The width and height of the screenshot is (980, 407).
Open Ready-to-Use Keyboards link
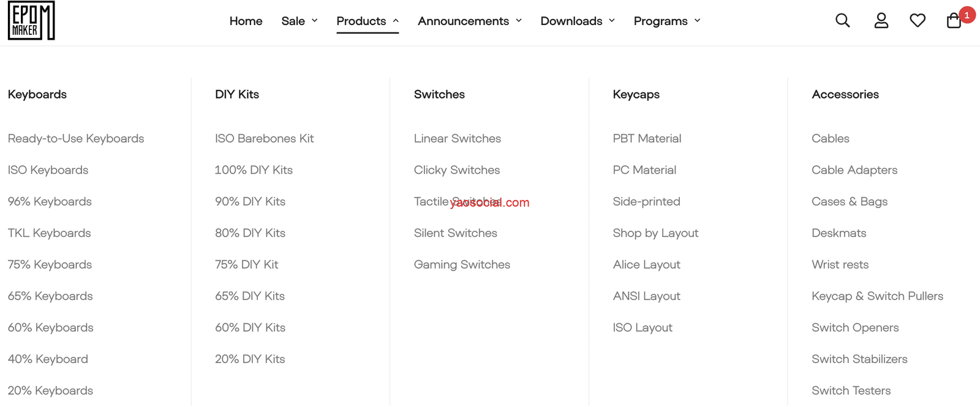tap(76, 138)
